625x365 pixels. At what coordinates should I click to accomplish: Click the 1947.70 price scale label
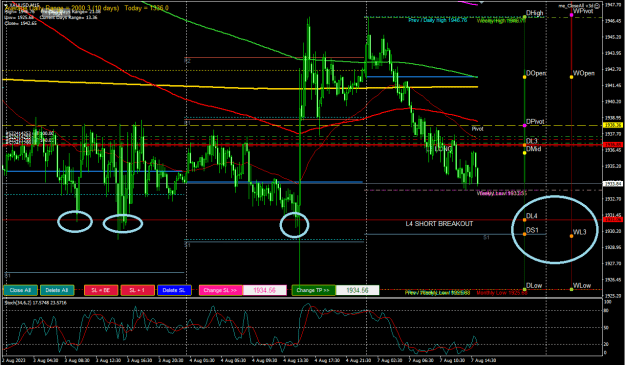coord(613,5)
